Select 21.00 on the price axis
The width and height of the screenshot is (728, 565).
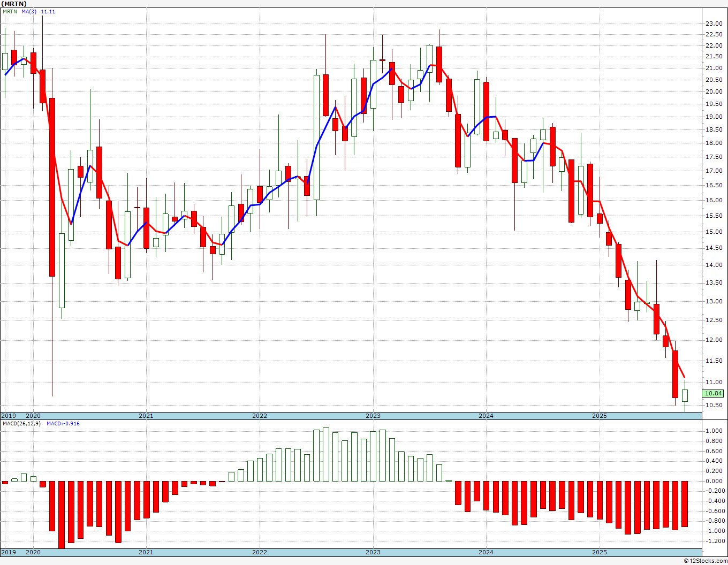714,68
